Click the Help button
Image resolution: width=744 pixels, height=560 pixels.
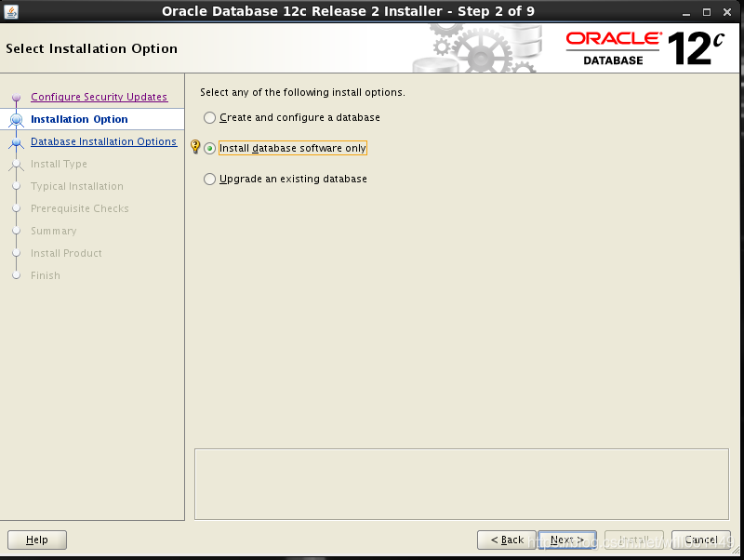point(37,540)
